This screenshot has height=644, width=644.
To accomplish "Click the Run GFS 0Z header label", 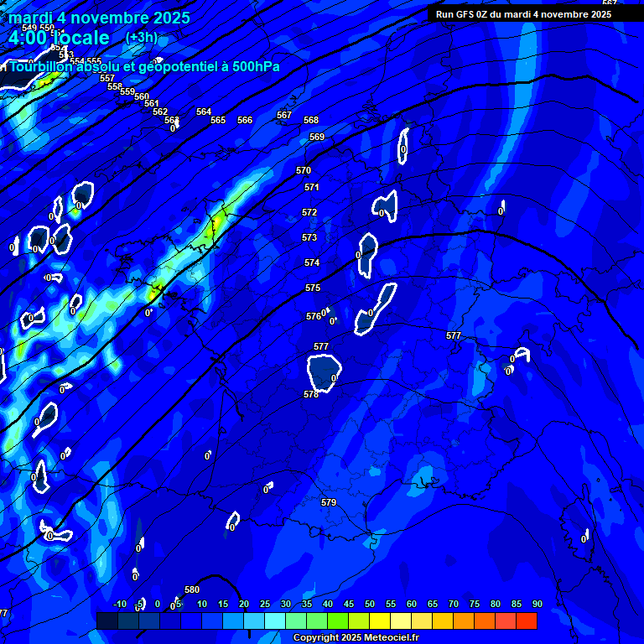I will click(523, 14).
